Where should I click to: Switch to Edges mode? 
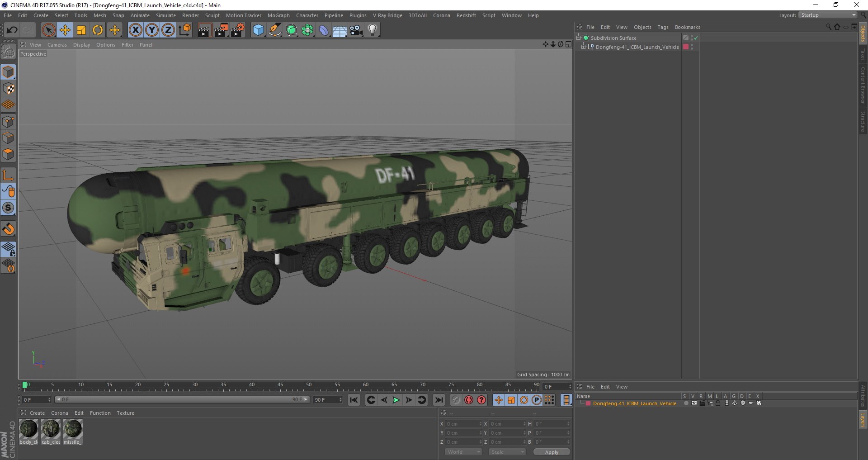(8, 138)
